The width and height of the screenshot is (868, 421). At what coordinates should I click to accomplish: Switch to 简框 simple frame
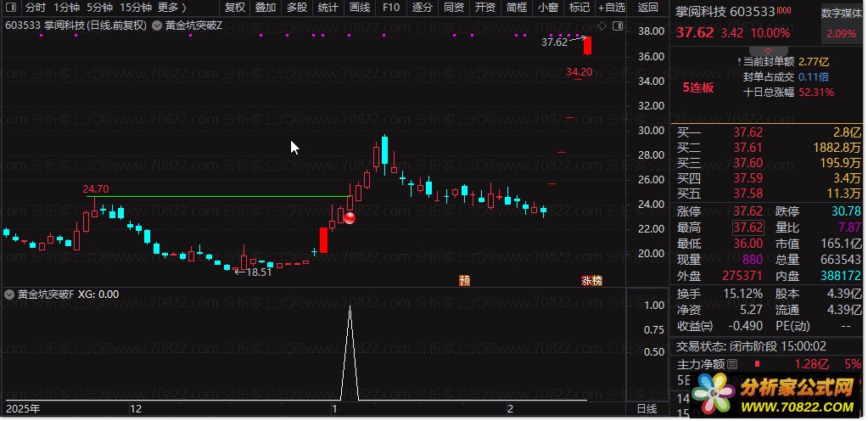[517, 7]
